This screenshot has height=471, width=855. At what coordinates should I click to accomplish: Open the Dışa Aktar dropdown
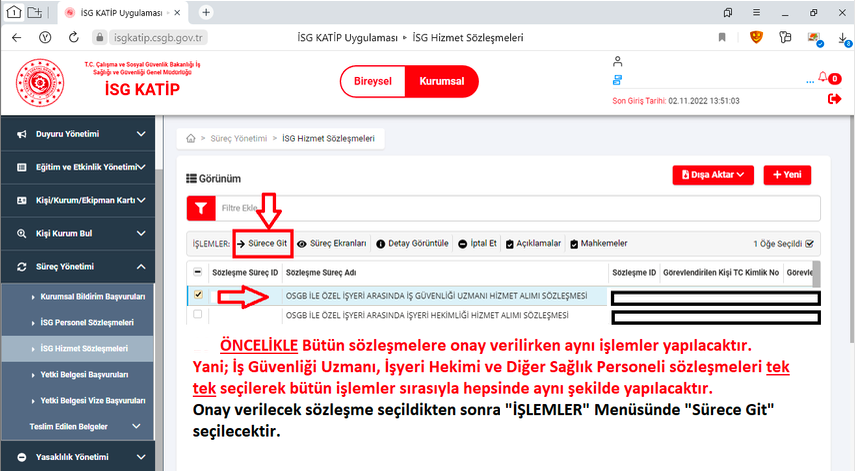[714, 175]
